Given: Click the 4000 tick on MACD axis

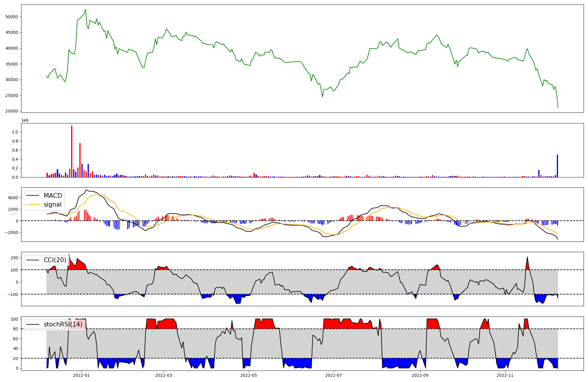Looking at the screenshot, I should 13,198.
